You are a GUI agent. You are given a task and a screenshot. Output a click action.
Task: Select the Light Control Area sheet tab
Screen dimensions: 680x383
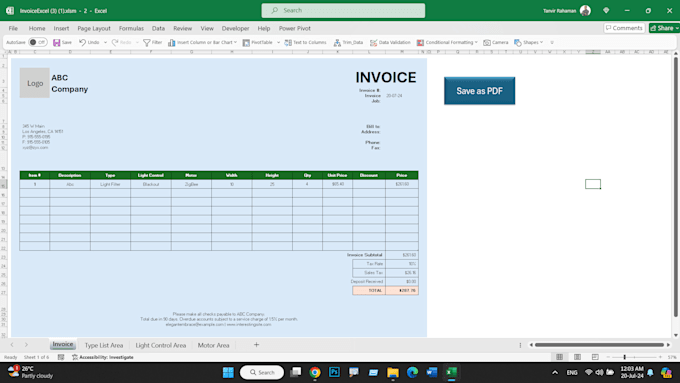[x=160, y=345]
